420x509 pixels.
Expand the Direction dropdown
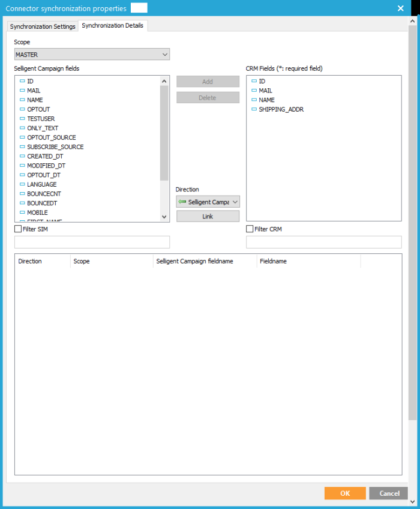click(208, 202)
